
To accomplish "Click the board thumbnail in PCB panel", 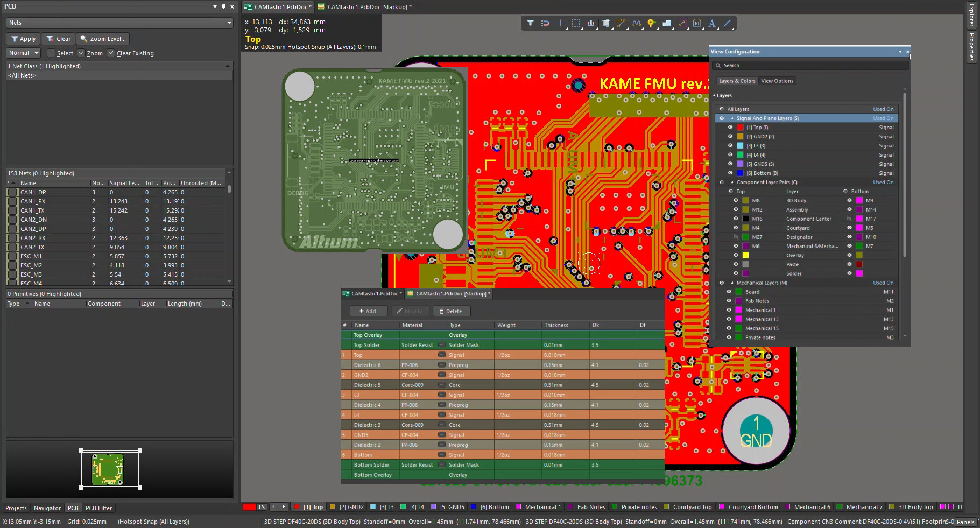I will coord(108,469).
